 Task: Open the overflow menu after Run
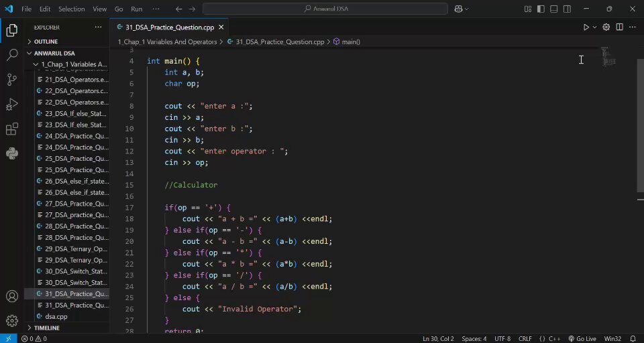click(x=156, y=9)
